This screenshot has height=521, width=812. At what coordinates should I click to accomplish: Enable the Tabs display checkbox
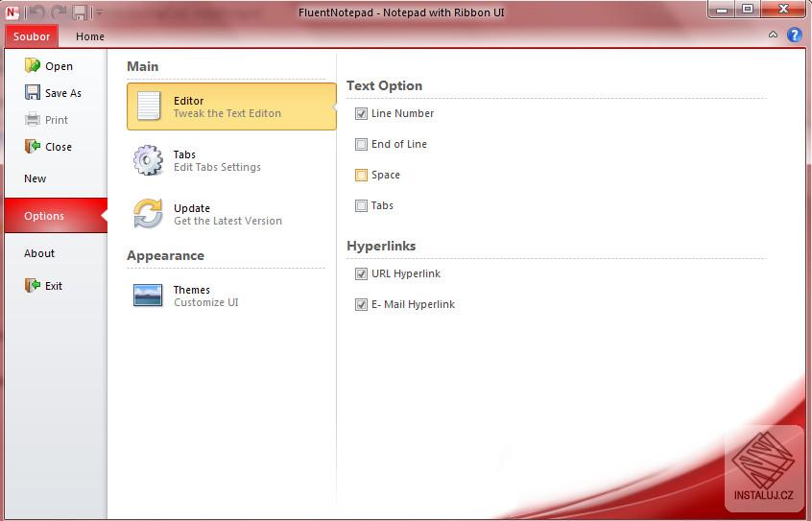coord(361,205)
